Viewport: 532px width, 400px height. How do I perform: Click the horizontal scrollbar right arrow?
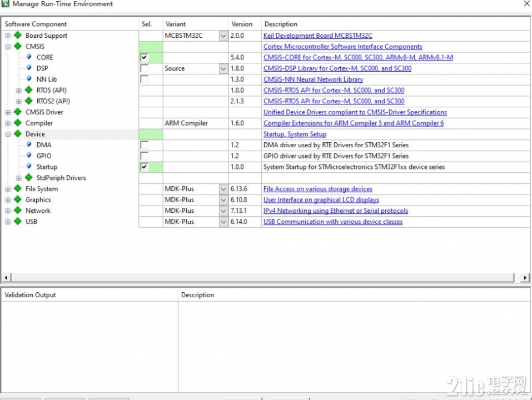(525, 278)
